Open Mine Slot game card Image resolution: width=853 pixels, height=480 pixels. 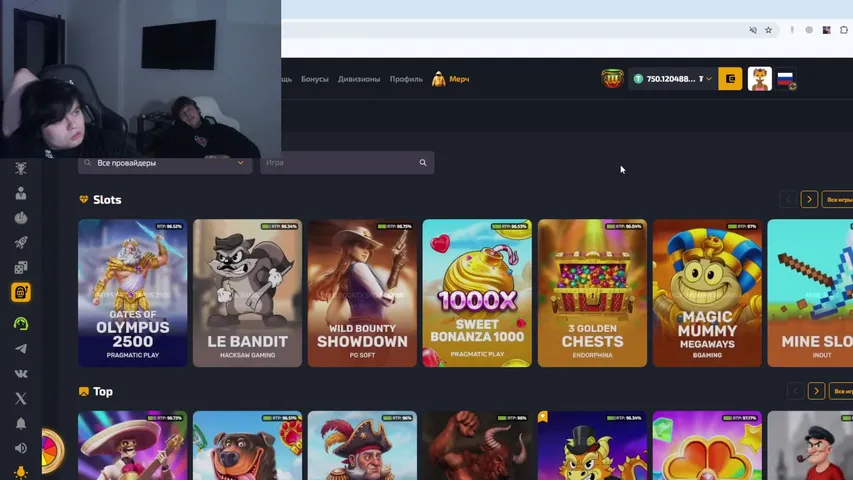click(x=810, y=293)
